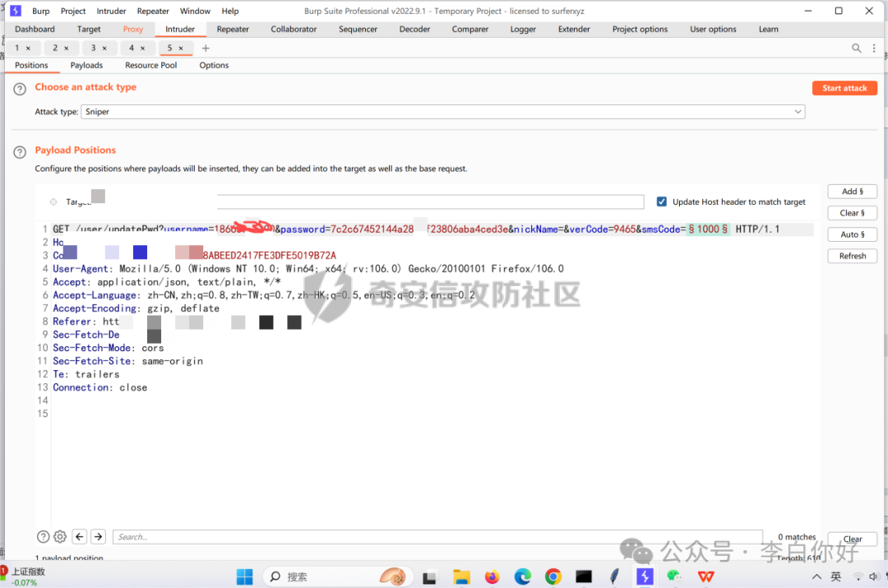Click Start attack button

844,88
